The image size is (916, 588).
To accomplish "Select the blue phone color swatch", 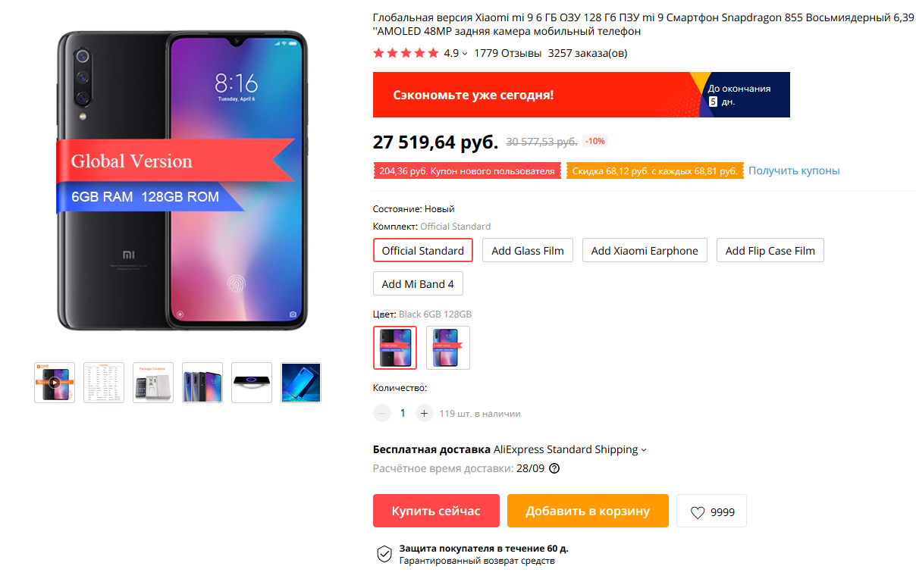I will [448, 348].
